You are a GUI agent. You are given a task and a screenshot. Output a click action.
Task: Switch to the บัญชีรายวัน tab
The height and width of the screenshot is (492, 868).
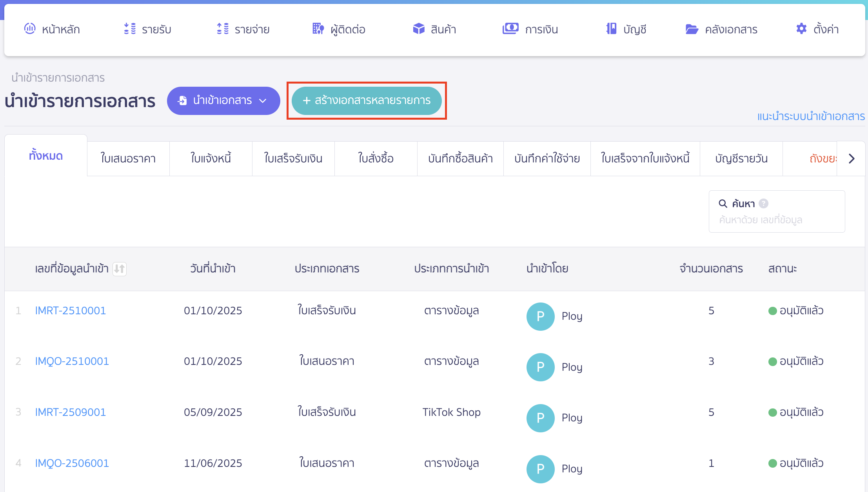coord(741,159)
